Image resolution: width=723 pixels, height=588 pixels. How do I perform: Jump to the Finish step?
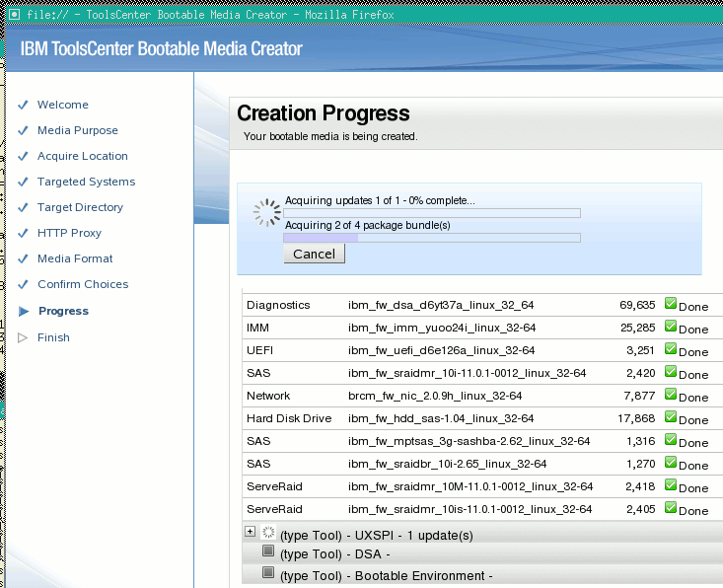point(53,337)
